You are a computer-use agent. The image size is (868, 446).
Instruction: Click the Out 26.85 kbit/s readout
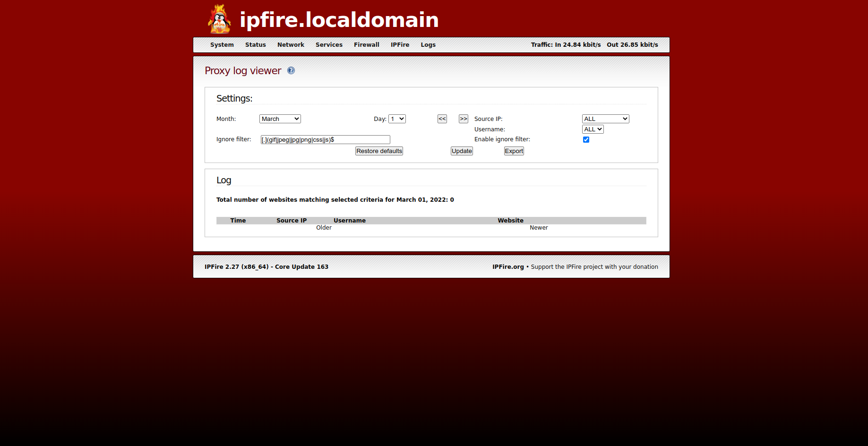tap(632, 45)
